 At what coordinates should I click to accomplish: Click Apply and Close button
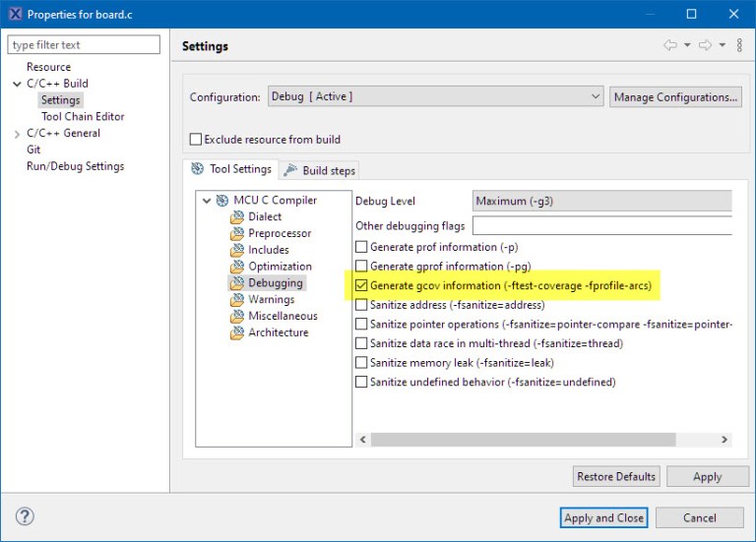coord(603,518)
